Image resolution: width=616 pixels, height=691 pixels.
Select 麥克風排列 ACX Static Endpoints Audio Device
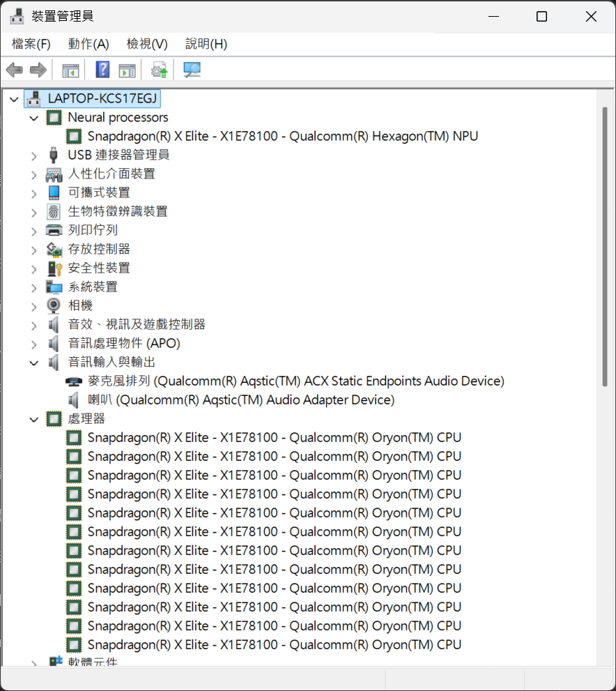click(296, 381)
